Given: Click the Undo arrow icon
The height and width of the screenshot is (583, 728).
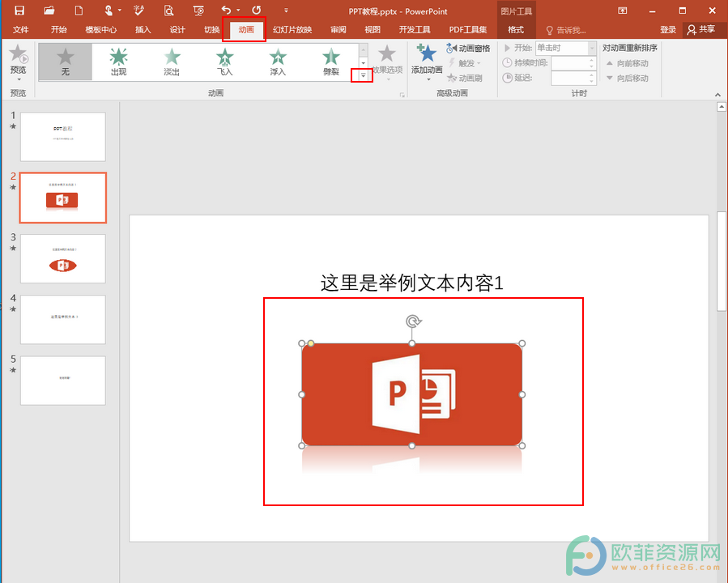Looking at the screenshot, I should (x=226, y=11).
